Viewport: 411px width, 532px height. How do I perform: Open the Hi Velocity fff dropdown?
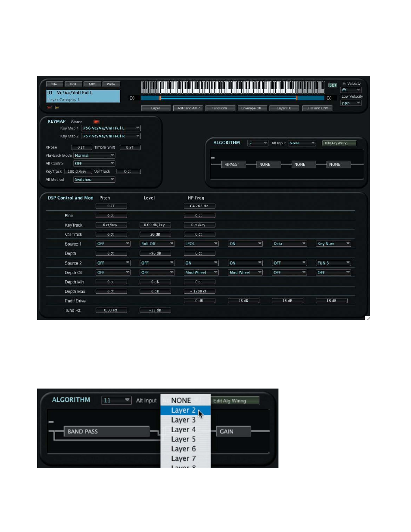[351, 90]
